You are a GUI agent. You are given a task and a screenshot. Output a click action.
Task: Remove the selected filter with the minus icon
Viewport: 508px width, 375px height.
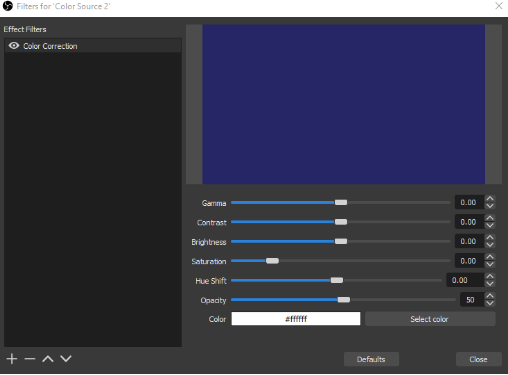[30, 359]
